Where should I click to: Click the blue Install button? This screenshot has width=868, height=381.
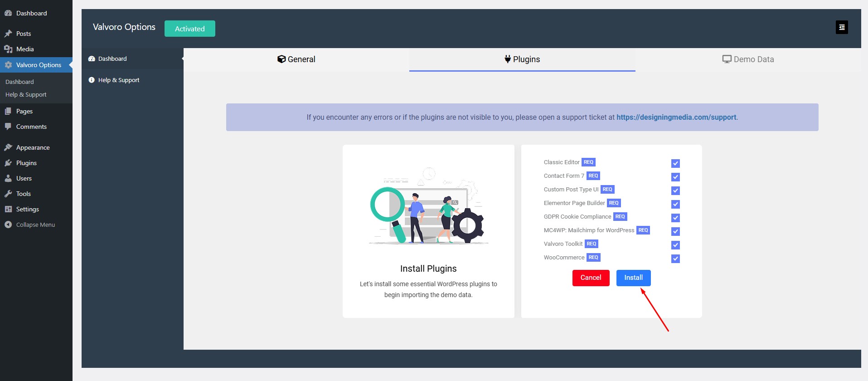pos(633,278)
